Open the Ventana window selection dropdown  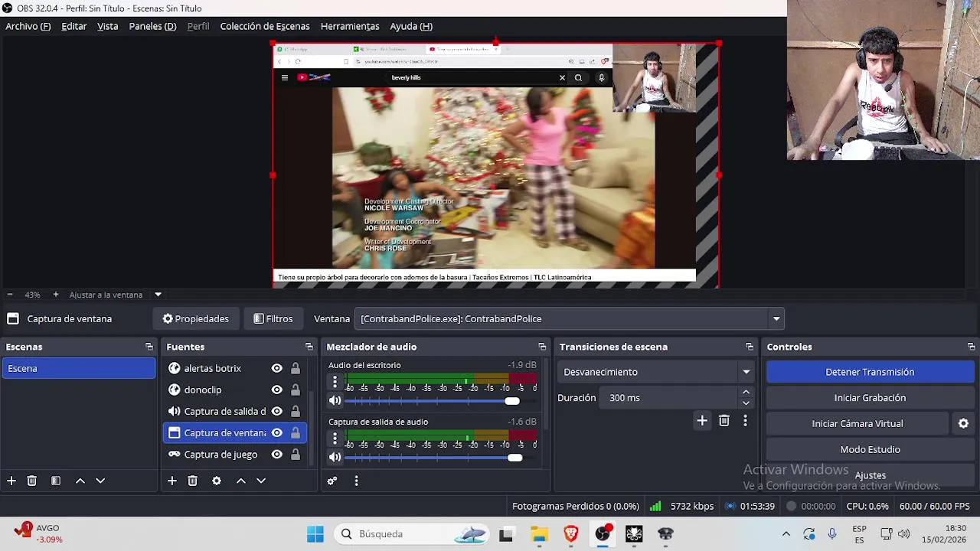[x=569, y=319]
